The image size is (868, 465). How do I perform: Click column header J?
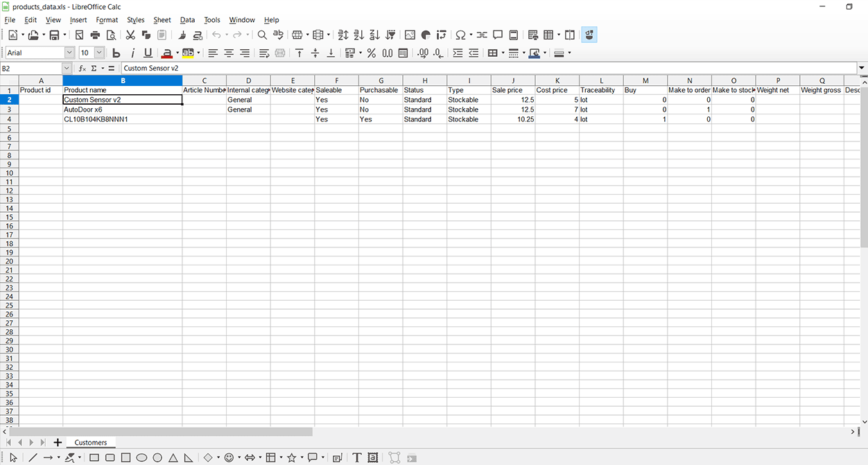[x=513, y=81]
